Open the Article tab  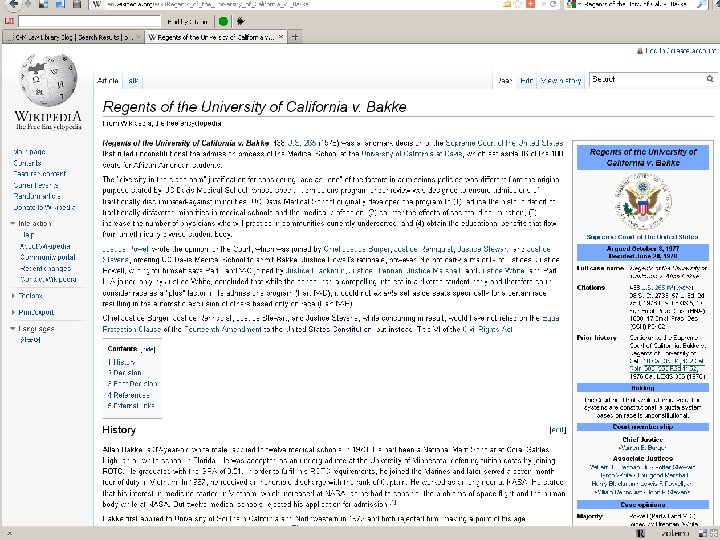pos(108,80)
